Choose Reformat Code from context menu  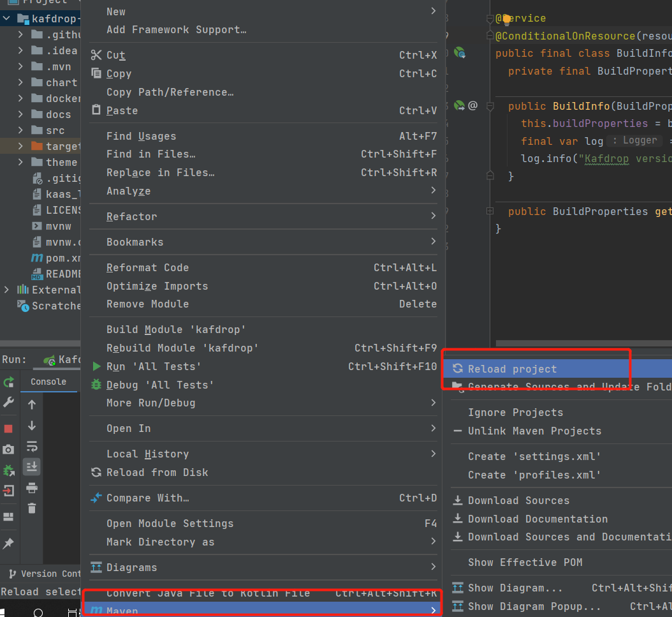pos(263,267)
